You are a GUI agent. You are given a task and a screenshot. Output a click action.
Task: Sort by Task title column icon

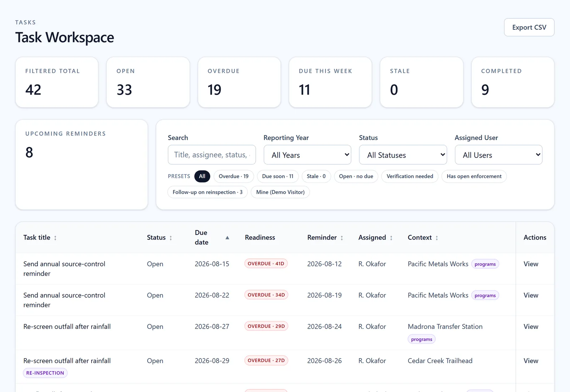55,238
